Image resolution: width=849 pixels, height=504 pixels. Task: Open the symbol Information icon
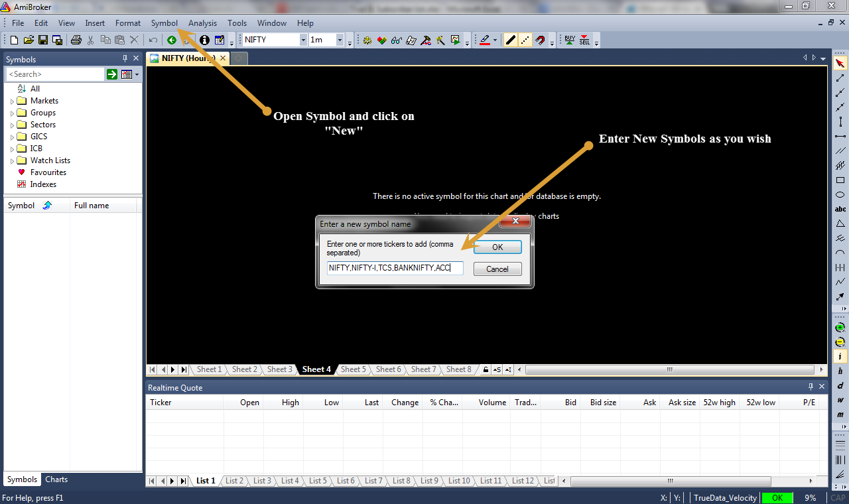coord(204,40)
